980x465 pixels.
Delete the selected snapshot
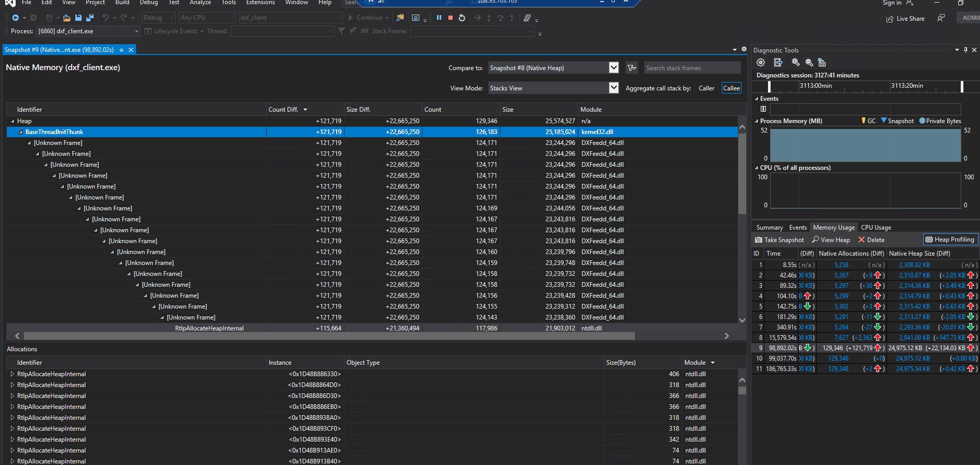[871, 240]
